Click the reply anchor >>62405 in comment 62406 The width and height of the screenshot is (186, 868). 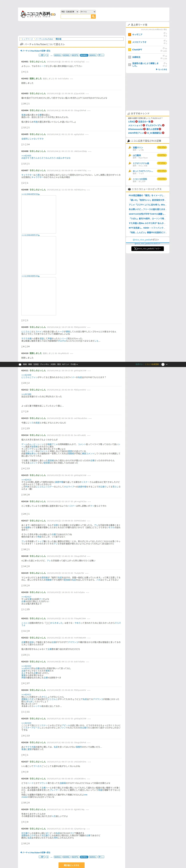coord(26,156)
